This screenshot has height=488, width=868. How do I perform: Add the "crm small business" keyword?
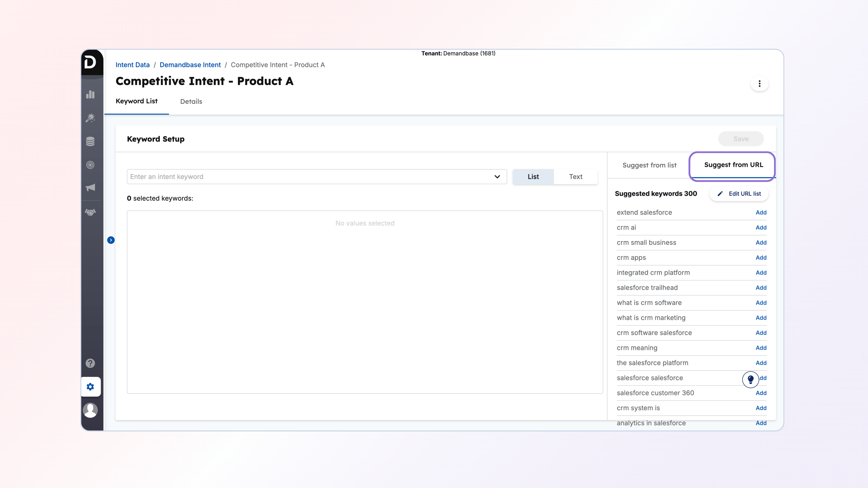point(761,242)
